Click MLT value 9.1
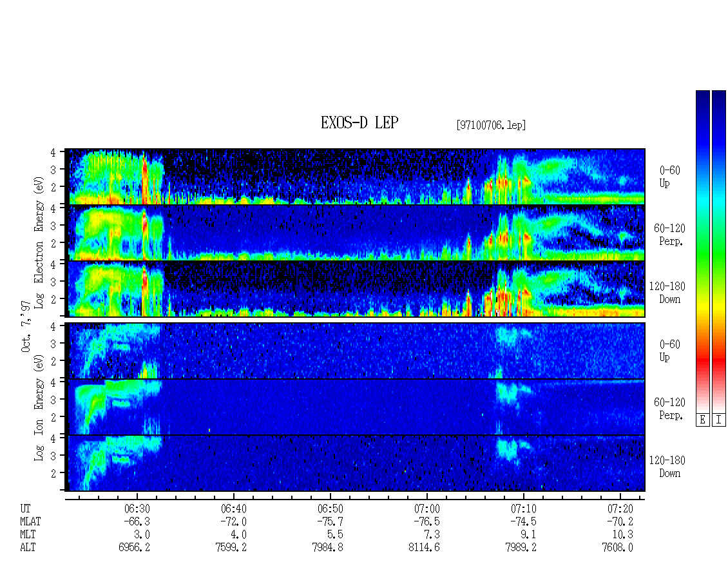 [x=529, y=535]
